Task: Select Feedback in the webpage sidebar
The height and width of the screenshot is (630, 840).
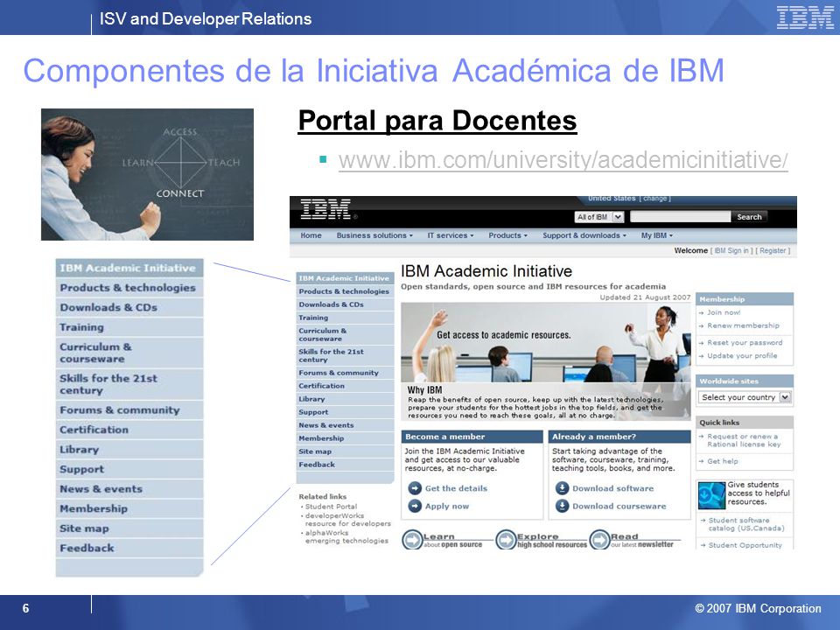Action: tap(344, 465)
